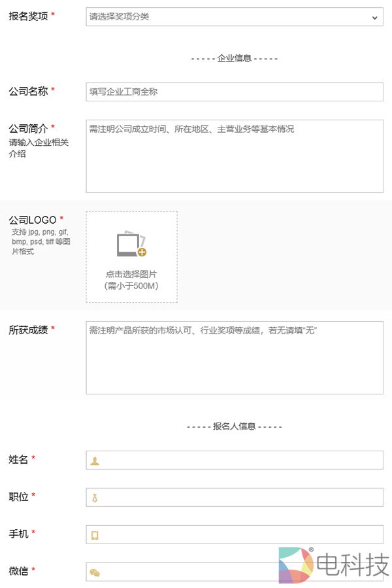Focus the 公司名称 text input
The image size is (392, 588).
[x=234, y=92]
